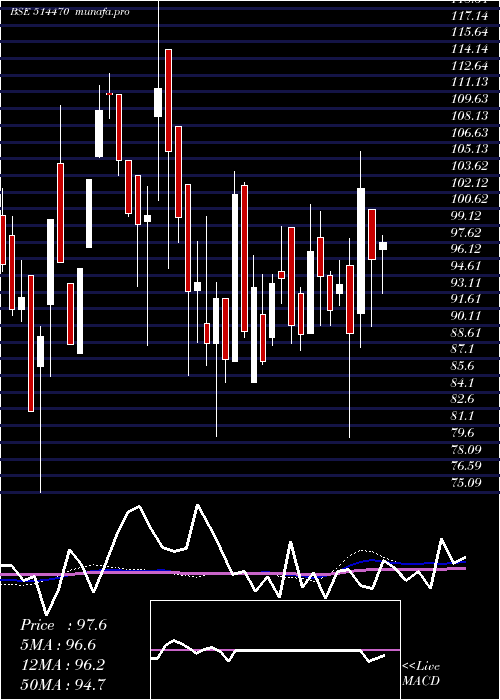The width and height of the screenshot is (500, 700).
Task: Click the tall red candle topping near 114.14
Action: click(x=168, y=100)
